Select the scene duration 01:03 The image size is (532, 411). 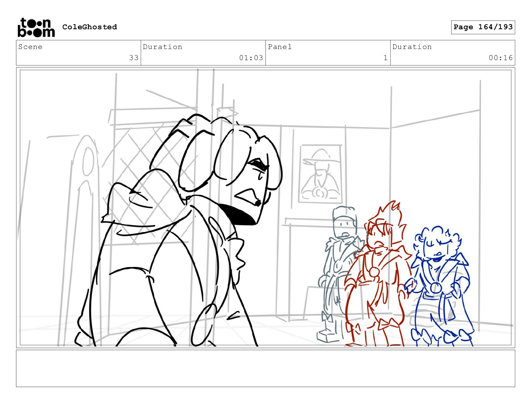251,58
